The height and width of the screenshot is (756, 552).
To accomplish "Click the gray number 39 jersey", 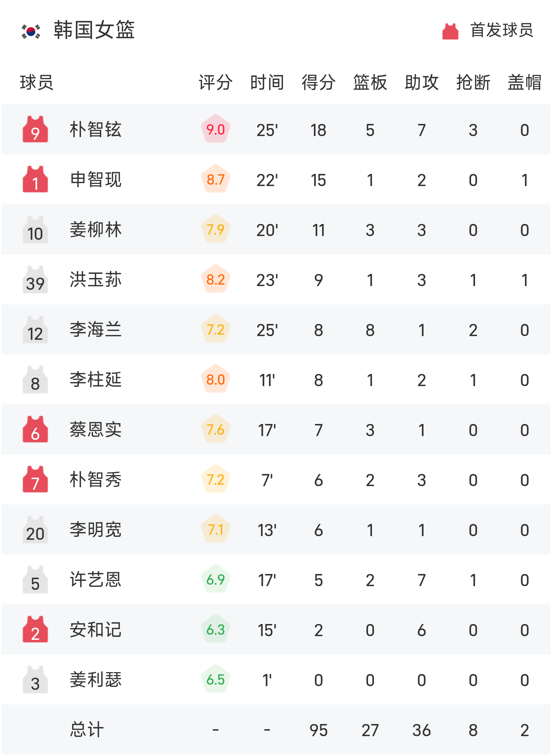I will pos(35,280).
